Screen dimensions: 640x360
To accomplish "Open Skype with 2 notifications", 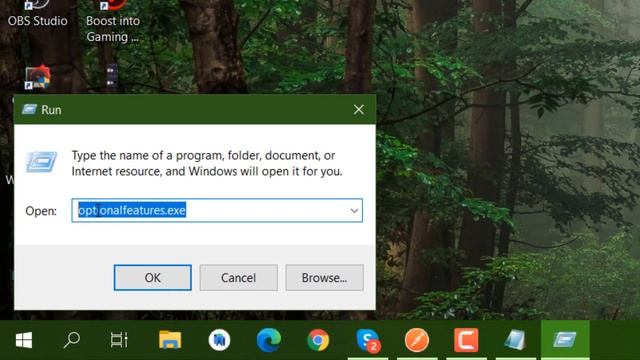I will pos(368,340).
